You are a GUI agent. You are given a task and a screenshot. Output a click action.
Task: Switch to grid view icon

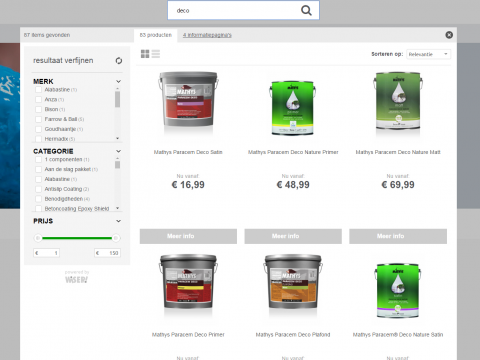tap(145, 54)
